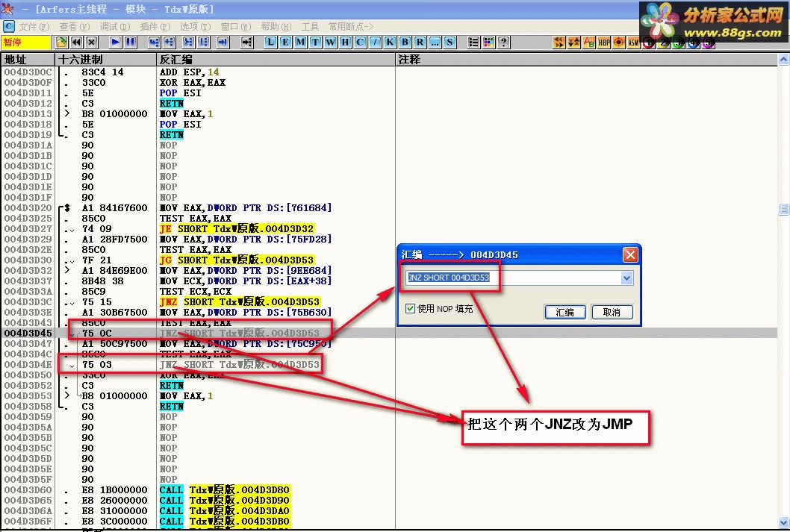
Task: Open Windows list with W button
Action: tap(331, 43)
